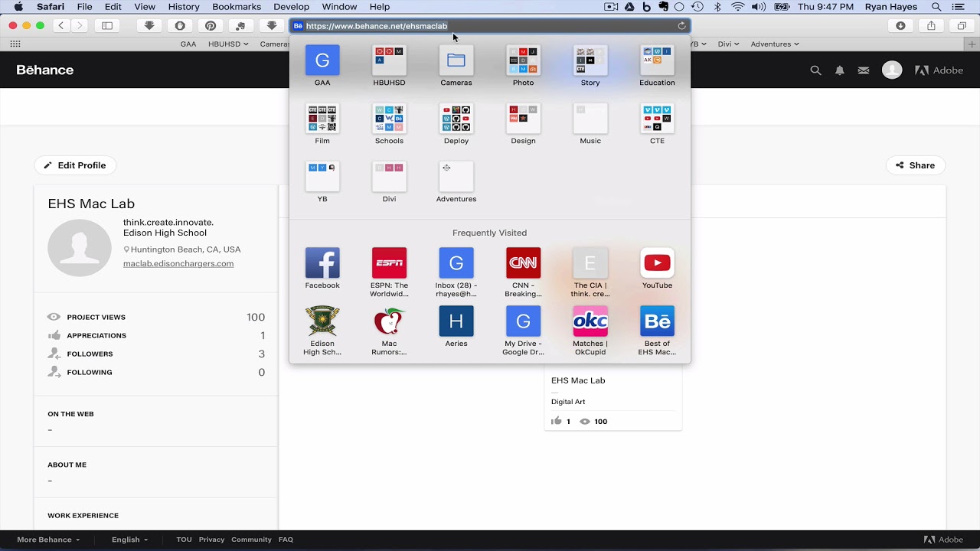This screenshot has width=980, height=551.
Task: Open the Develop menu
Action: click(292, 7)
